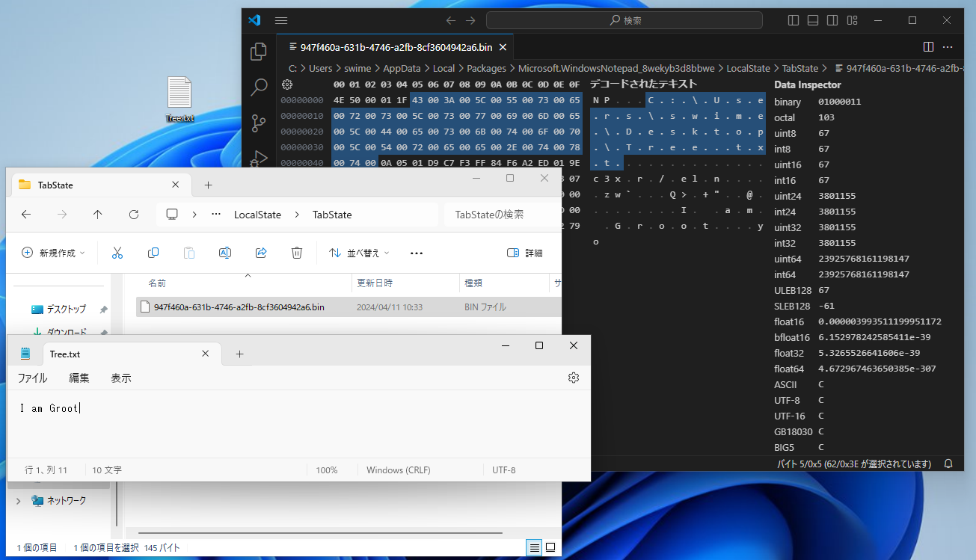Close the TabState Explorer tab
The width and height of the screenshot is (976, 560).
(x=176, y=185)
